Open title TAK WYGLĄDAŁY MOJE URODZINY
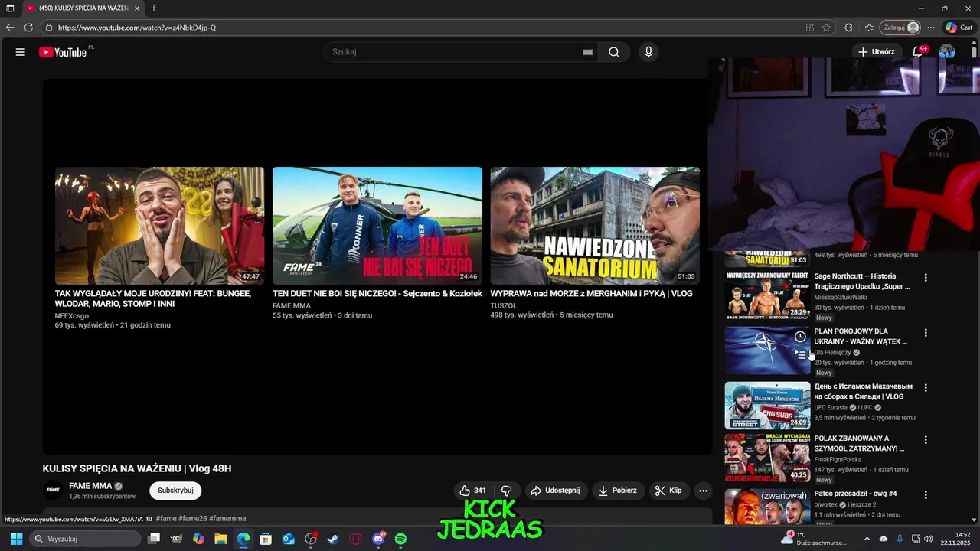This screenshot has width=980, height=551. pyautogui.click(x=152, y=298)
